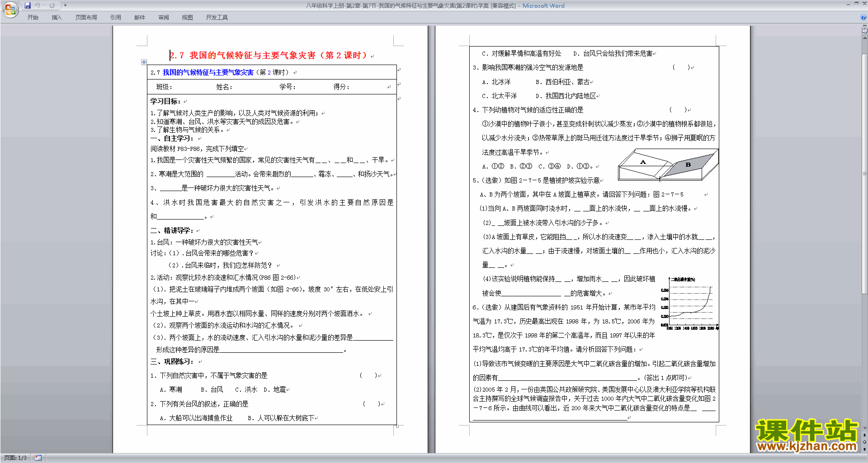Open the Office Button menu
This screenshot has height=463, width=868.
[x=10, y=9]
